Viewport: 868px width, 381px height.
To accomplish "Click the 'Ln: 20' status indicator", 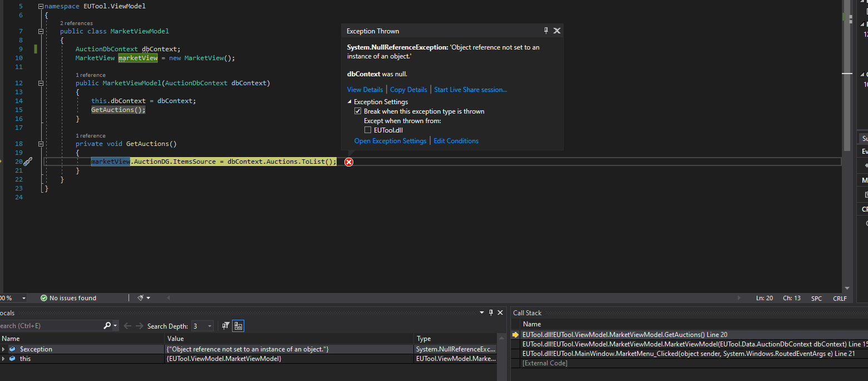I will pos(765,298).
